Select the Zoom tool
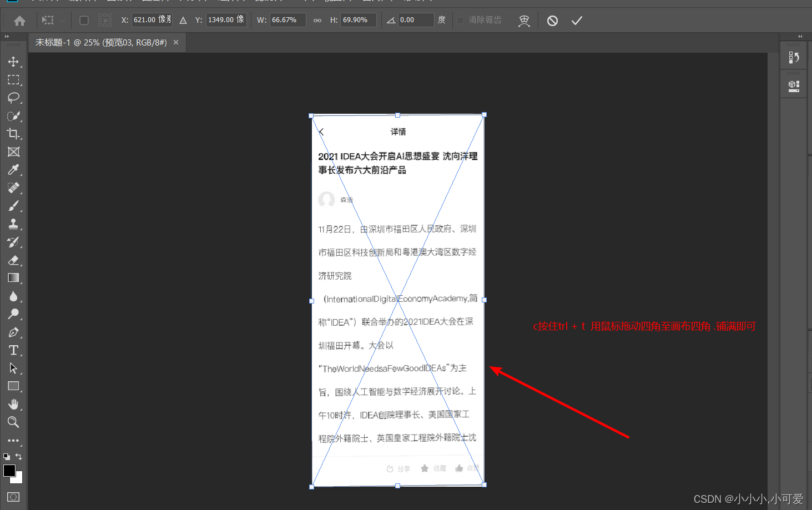This screenshot has height=510, width=812. pyautogui.click(x=14, y=422)
